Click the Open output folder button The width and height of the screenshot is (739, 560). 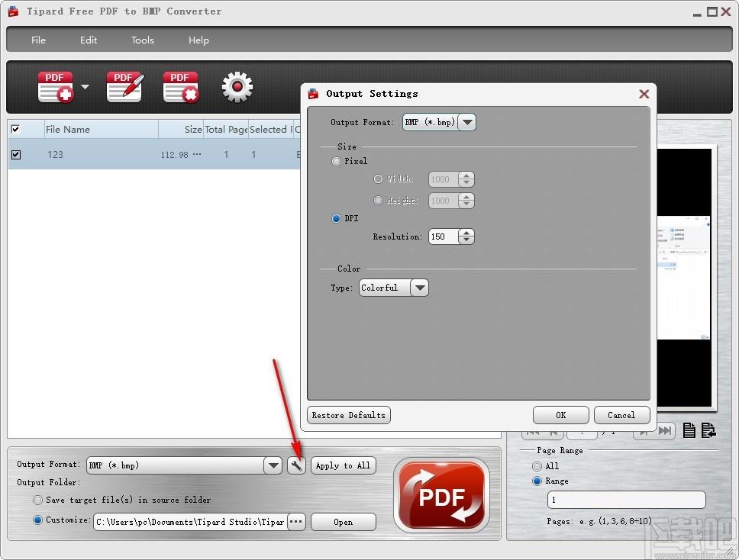(x=343, y=522)
